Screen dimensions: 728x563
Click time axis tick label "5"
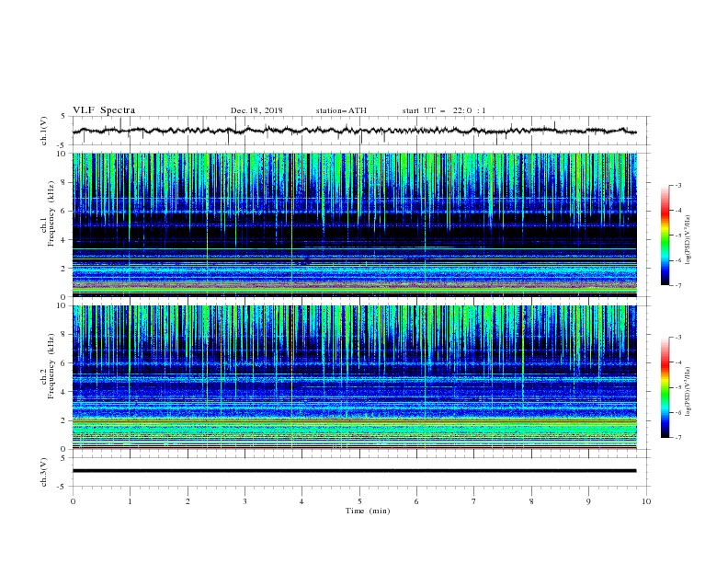[x=359, y=501]
